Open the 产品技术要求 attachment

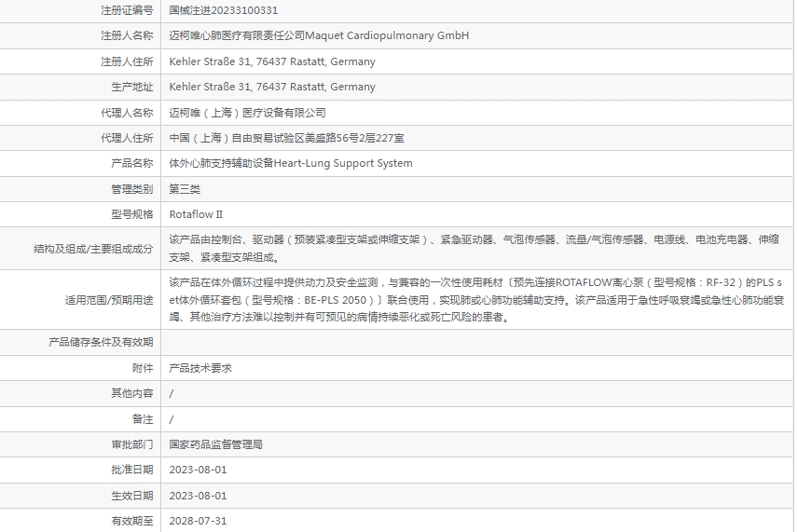coord(200,368)
